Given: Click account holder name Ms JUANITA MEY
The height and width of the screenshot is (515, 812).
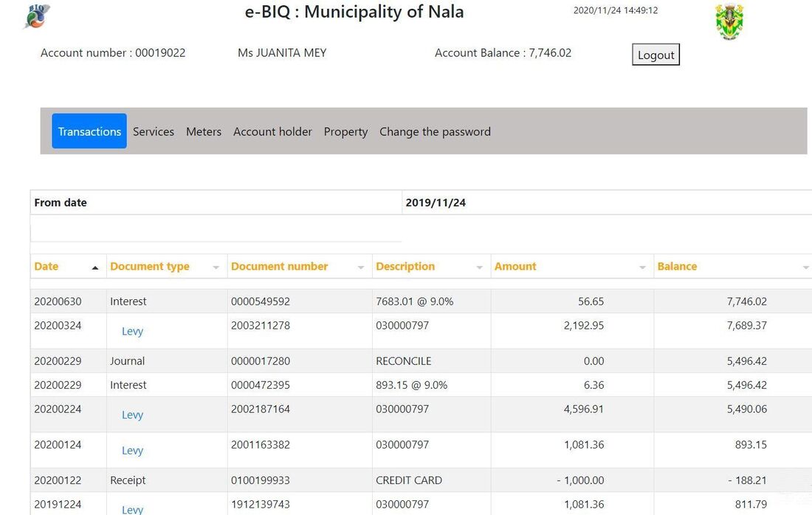Looking at the screenshot, I should pos(282,53).
